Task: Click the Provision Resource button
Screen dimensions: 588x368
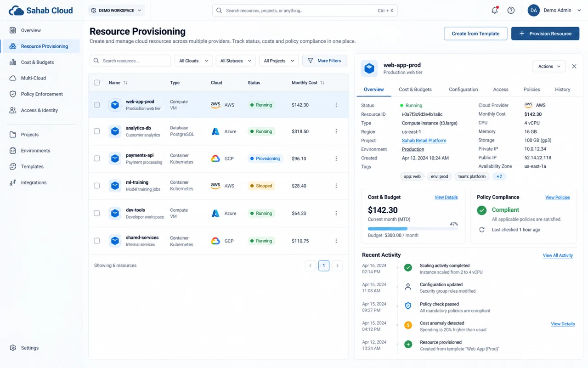Action: click(545, 34)
